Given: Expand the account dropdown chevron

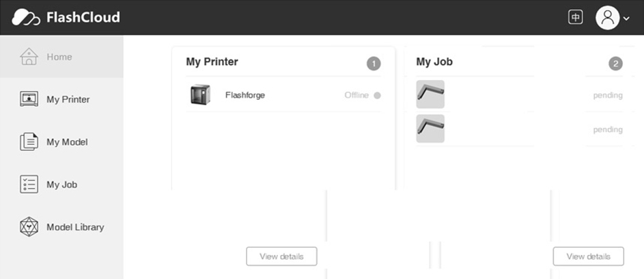Looking at the screenshot, I should [626, 18].
